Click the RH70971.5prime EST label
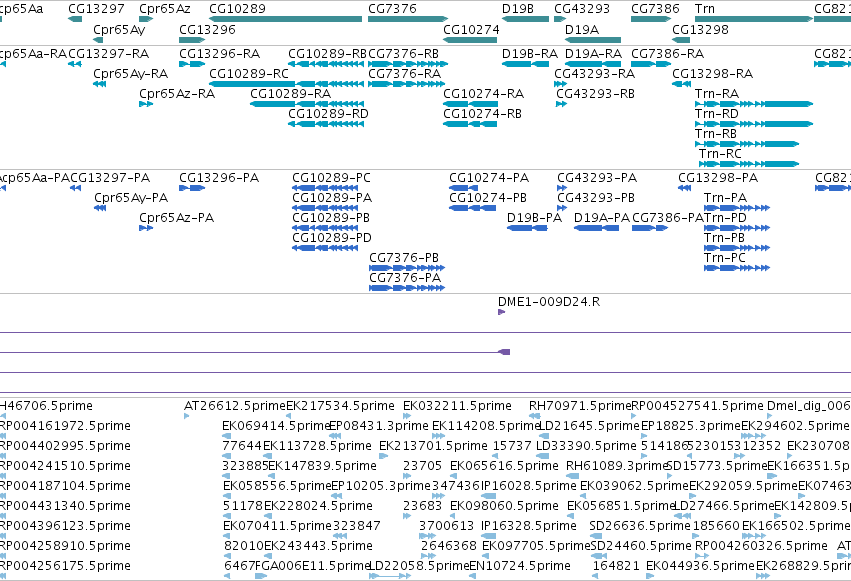 (581, 406)
